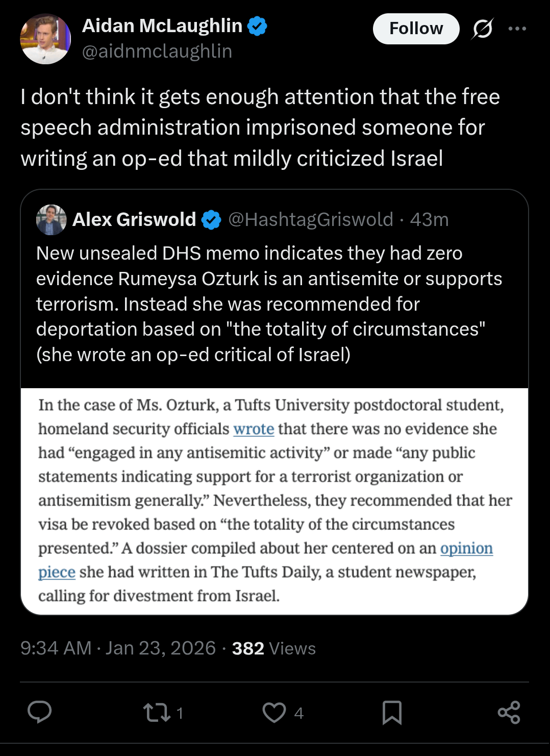Open the three-dot more options menu
The image size is (550, 756).
517,29
